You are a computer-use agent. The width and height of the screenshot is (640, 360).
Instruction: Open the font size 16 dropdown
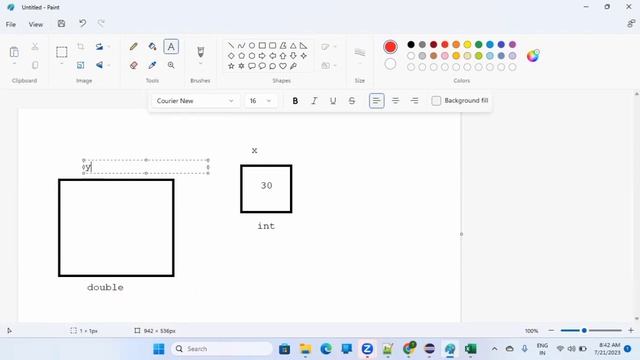[x=260, y=101]
